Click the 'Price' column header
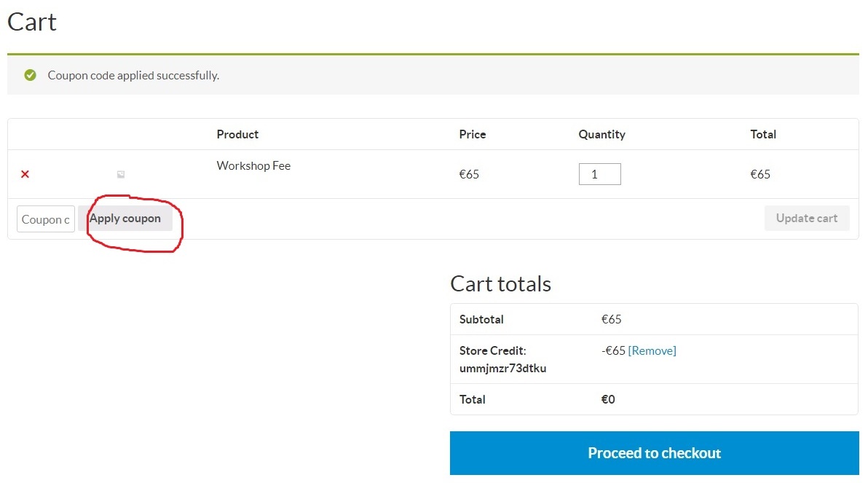The image size is (868, 483). (x=472, y=134)
